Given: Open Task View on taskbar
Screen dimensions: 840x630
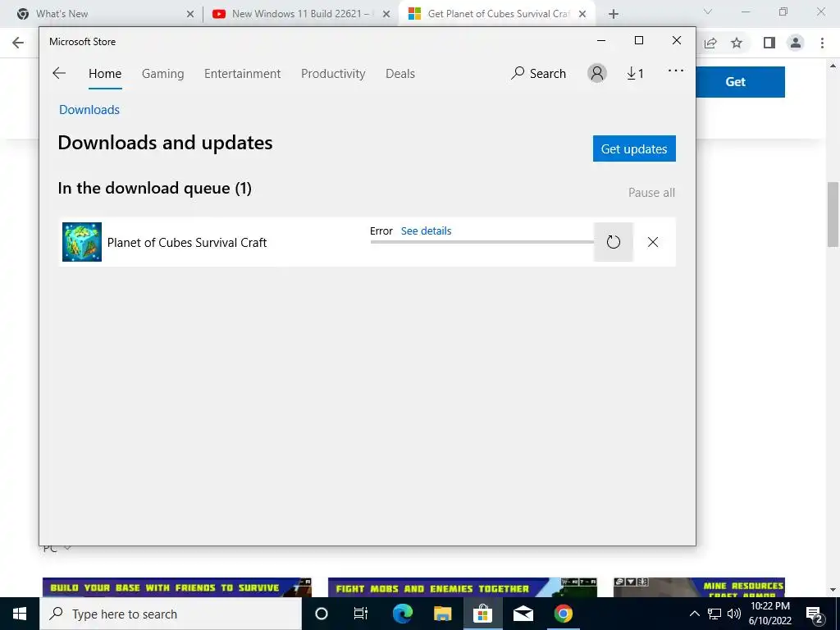Looking at the screenshot, I should (x=361, y=614).
